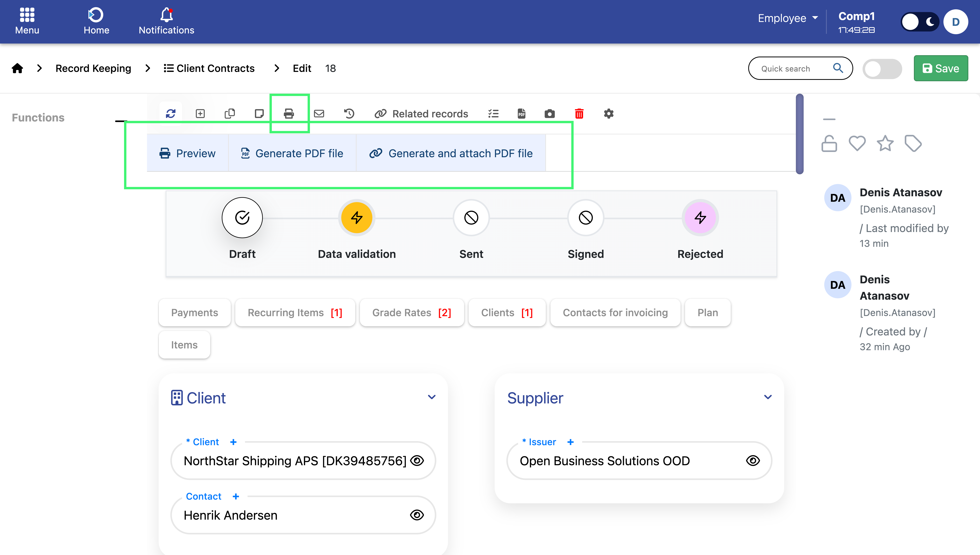
Task: Go to Record Keeping breadcrumb
Action: pos(93,68)
